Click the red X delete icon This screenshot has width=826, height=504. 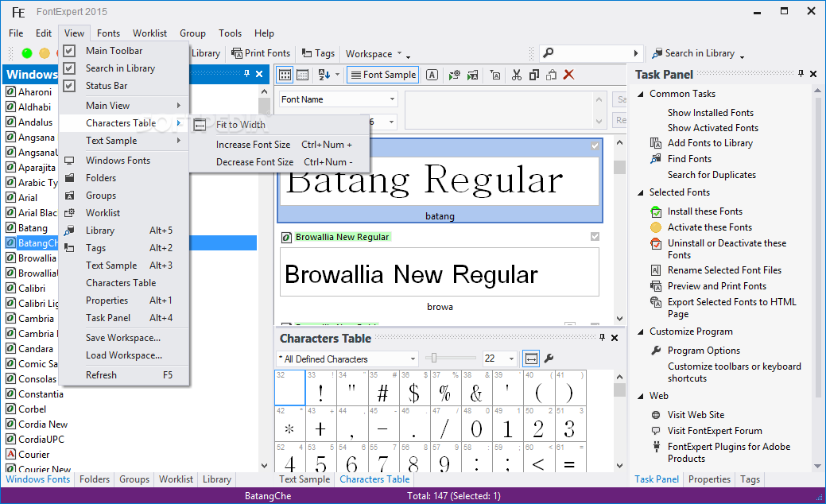click(x=568, y=75)
